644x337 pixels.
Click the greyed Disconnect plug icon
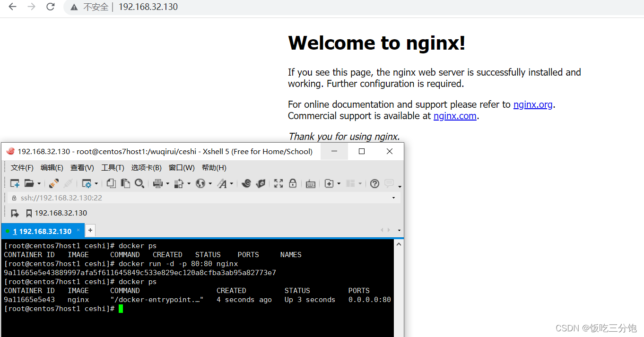click(x=68, y=183)
